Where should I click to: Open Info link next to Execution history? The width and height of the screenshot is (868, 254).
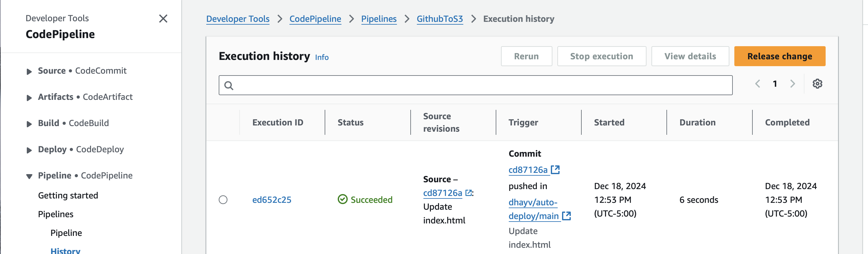[x=322, y=57]
